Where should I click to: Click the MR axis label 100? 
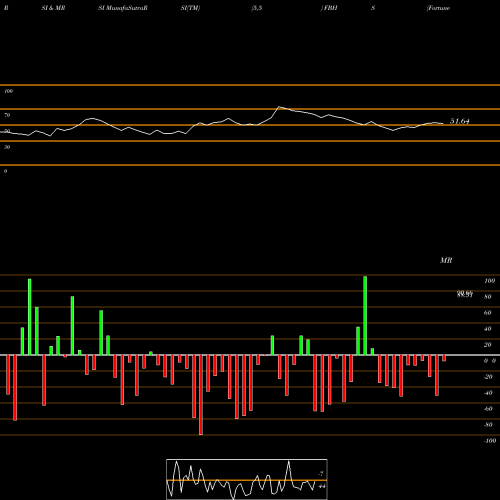[489, 281]
